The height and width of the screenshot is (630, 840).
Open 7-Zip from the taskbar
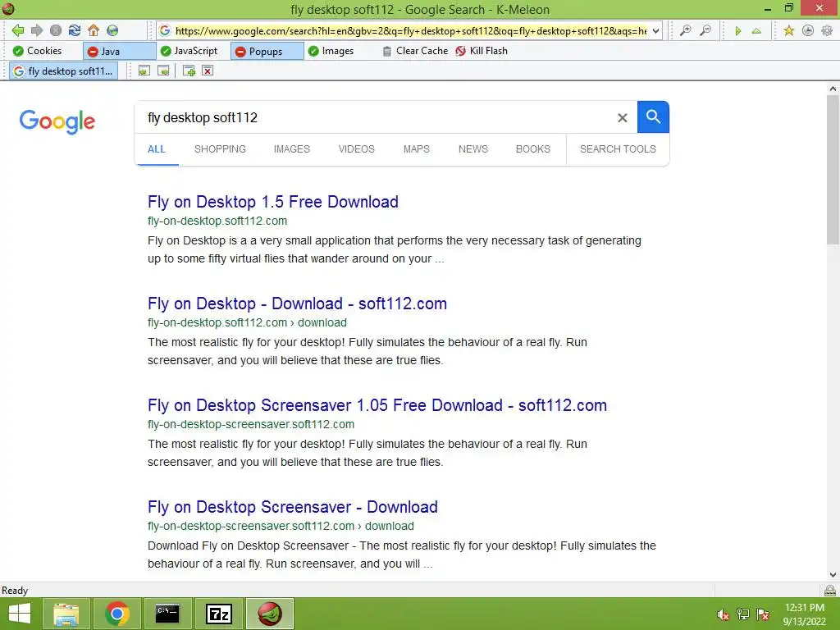point(218,614)
